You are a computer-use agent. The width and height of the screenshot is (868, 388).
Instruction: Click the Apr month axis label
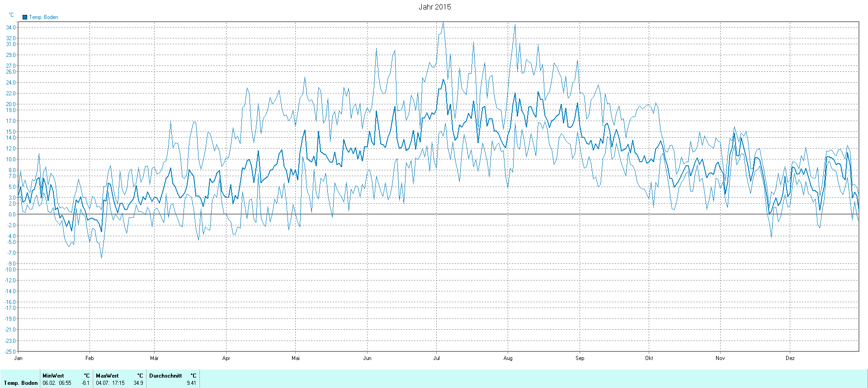point(226,358)
